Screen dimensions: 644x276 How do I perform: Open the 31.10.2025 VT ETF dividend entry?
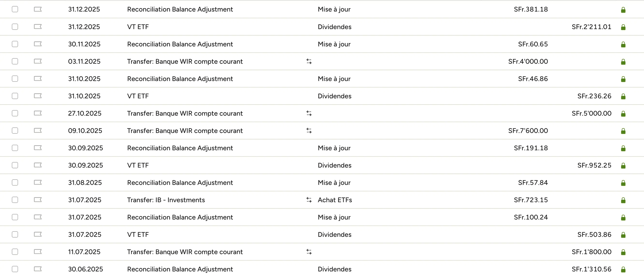138,96
